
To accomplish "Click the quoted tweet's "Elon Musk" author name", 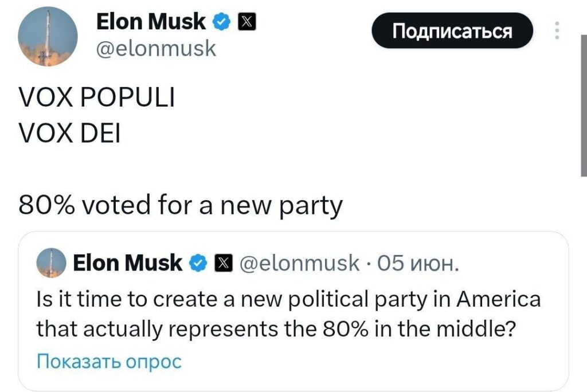I will pyautogui.click(x=127, y=263).
